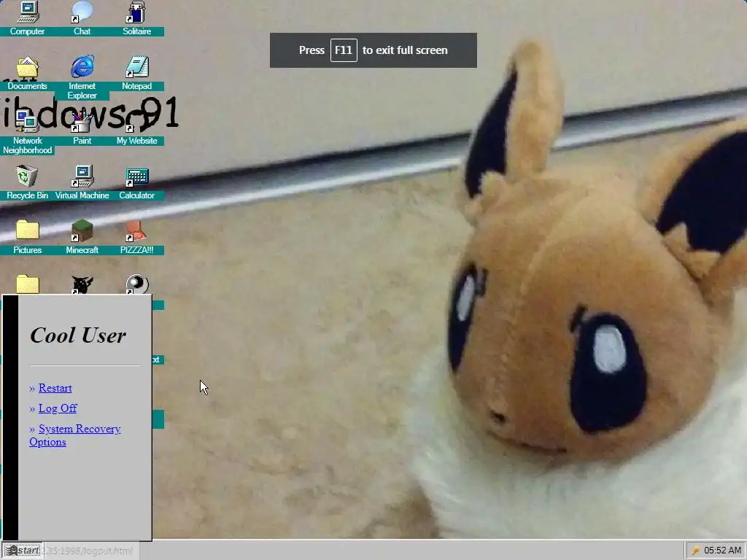Click the key icon in the system tray
Viewport: 747px width, 560px height.
(x=695, y=551)
